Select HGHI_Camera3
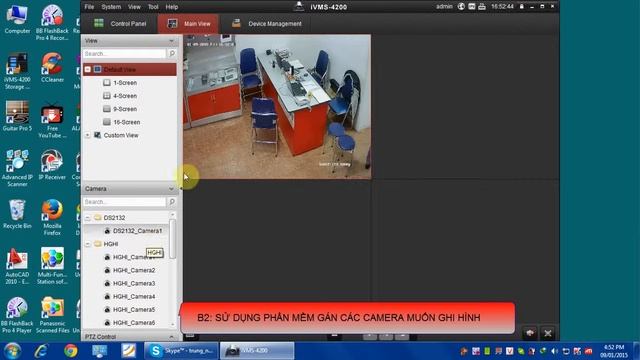Screen dimensions: 640x360 [134, 283]
